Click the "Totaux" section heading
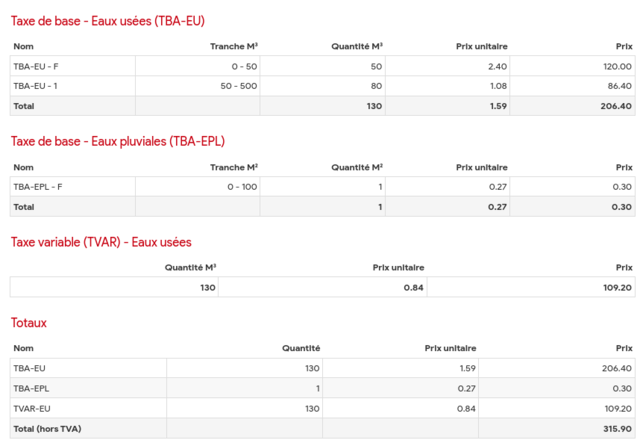The width and height of the screenshot is (640, 446). pyautogui.click(x=28, y=323)
